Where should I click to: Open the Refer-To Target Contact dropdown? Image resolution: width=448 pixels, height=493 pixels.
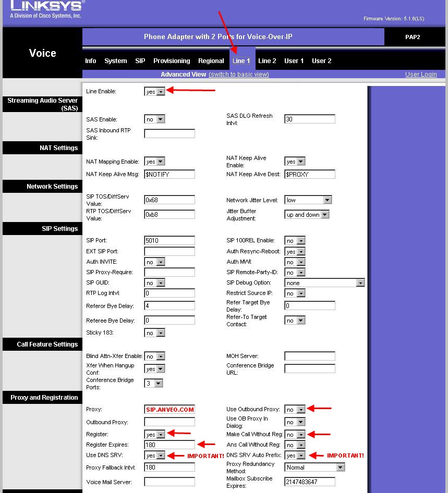[x=295, y=321]
